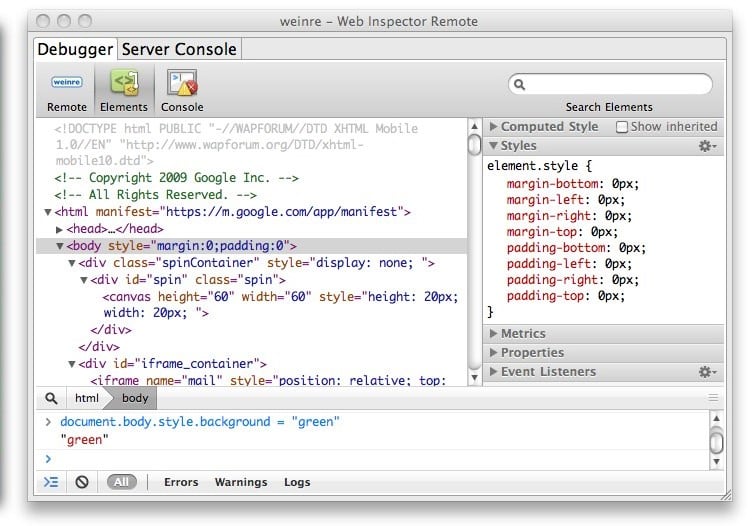Collapse the spinContainer div node

pyautogui.click(x=71, y=263)
